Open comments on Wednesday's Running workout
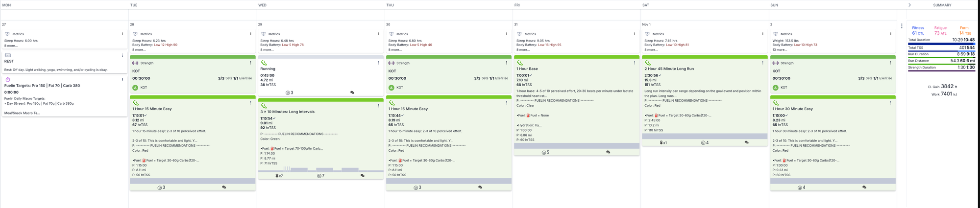The width and height of the screenshot is (980, 208). click(x=352, y=92)
